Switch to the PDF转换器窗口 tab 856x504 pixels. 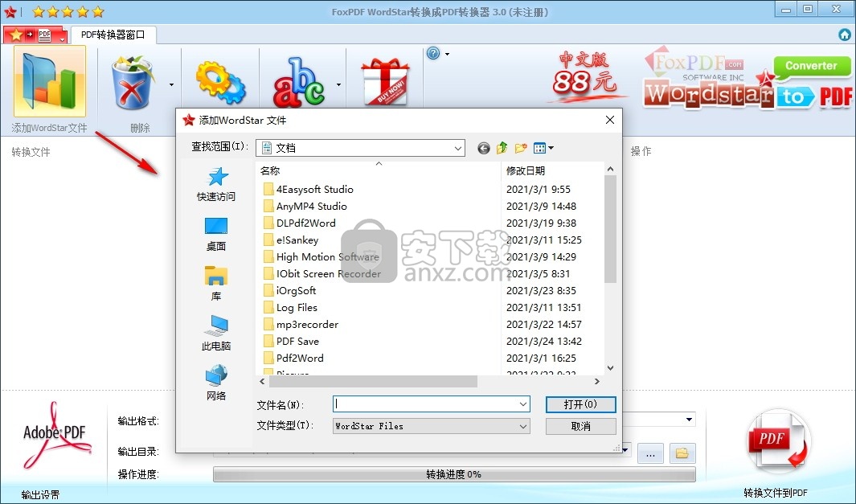pyautogui.click(x=113, y=35)
